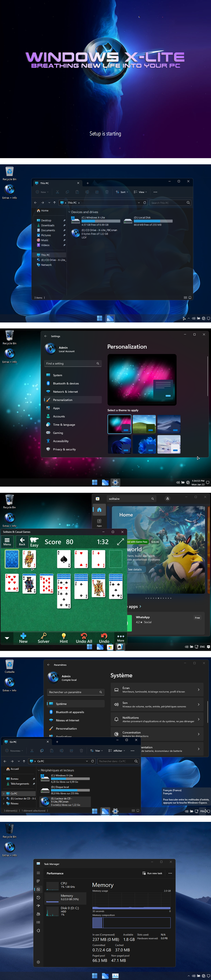Open the Processes page icon in Task Manager
211x980 pixels.
tap(38, 881)
